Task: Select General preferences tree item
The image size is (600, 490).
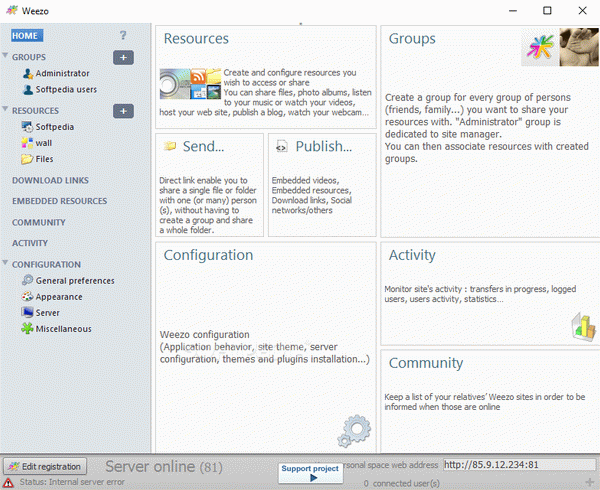Action: click(75, 281)
